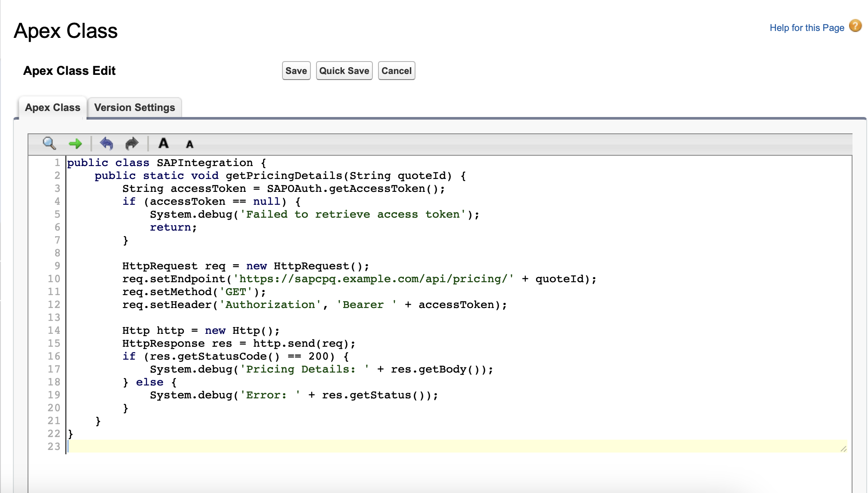The image size is (868, 493).
Task: Select the Apex Class tab
Action: coord(52,107)
